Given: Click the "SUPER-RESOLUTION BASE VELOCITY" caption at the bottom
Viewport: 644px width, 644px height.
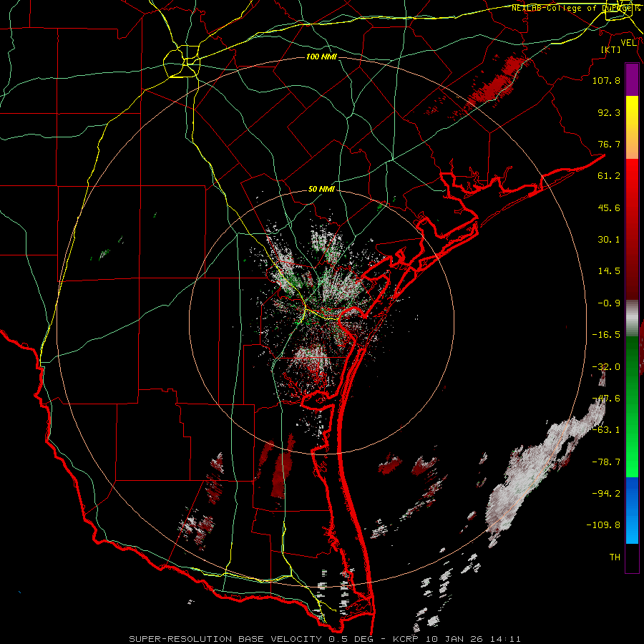Looking at the screenshot, I should point(225,639).
